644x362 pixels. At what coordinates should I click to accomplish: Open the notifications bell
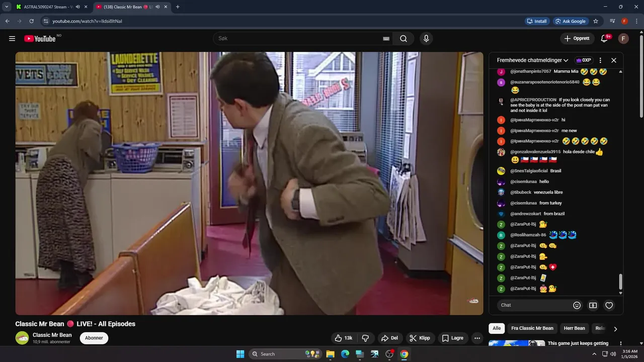pyautogui.click(x=605, y=39)
